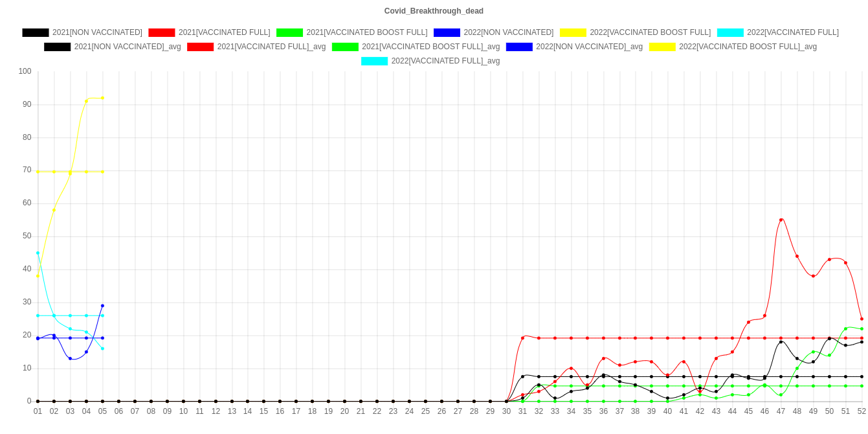
Task: Click yellow swatch for 2022[VACCINATED BOOST FULL]
Action: tap(573, 32)
